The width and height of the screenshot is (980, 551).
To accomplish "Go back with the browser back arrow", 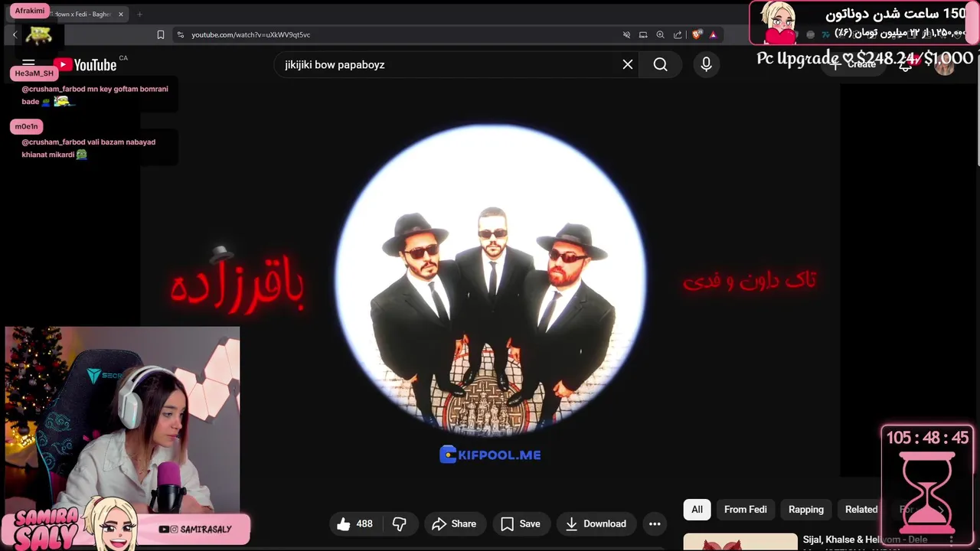I will tap(14, 34).
